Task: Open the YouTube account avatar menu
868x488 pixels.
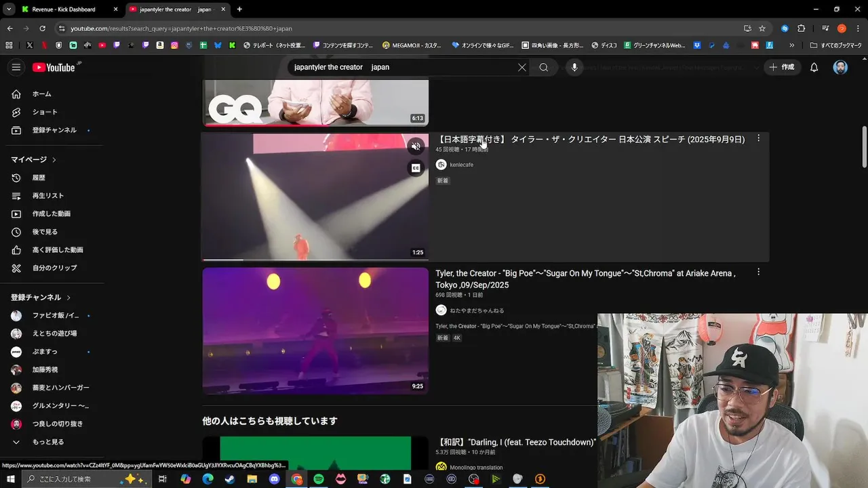Action: point(840,67)
